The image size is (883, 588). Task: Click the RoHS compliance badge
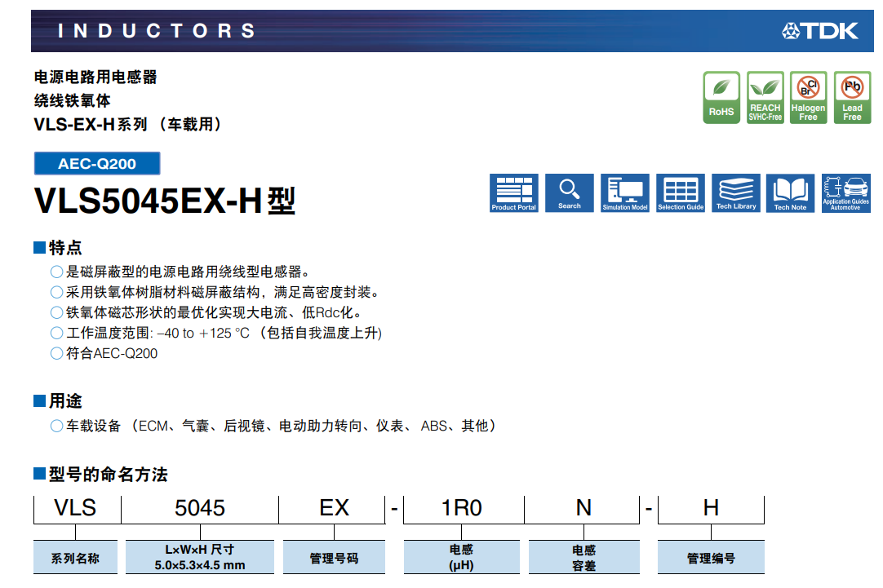pos(721,97)
